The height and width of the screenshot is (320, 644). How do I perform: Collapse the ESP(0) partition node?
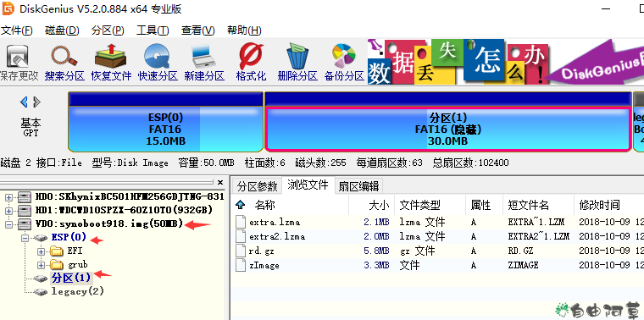click(25, 238)
